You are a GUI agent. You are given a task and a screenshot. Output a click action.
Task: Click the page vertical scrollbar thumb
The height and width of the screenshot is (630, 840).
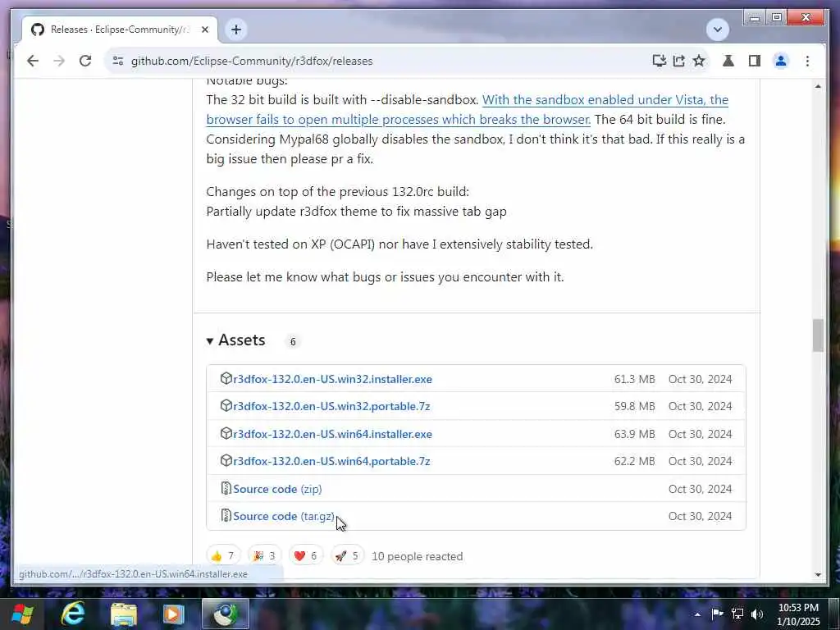(818, 336)
